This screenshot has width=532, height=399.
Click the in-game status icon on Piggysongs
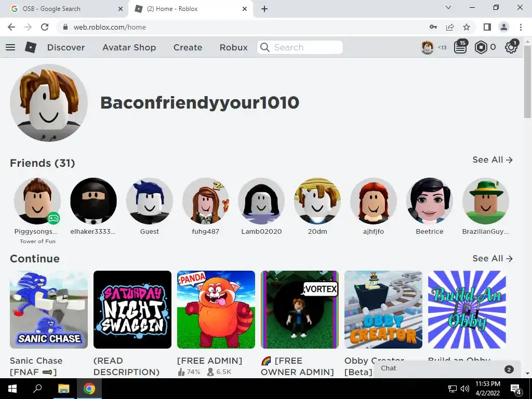(54, 218)
